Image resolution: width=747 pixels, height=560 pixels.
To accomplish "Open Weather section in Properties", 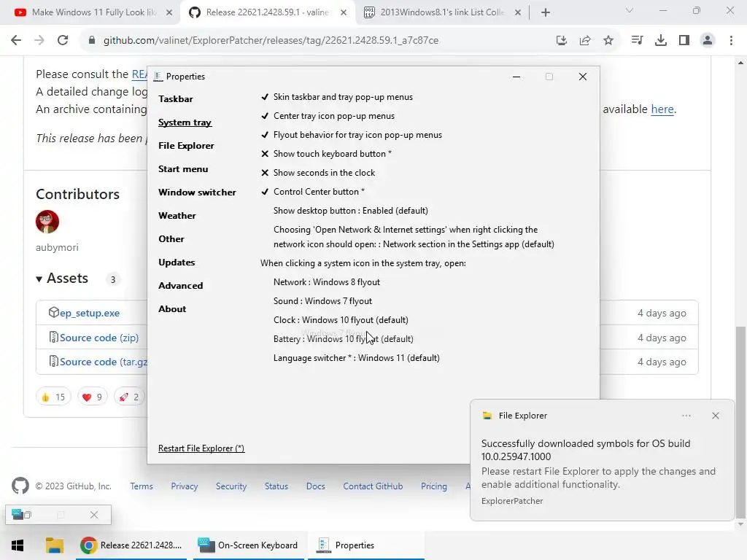I will coord(177,216).
